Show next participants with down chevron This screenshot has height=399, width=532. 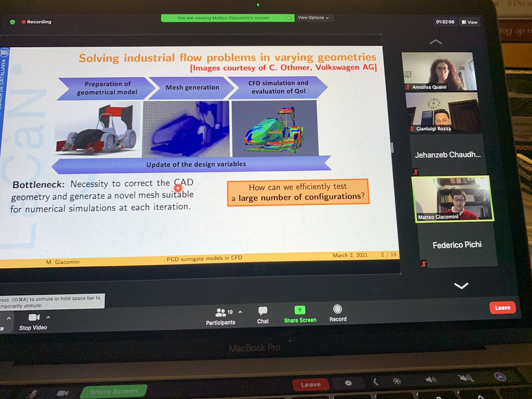pos(461,286)
